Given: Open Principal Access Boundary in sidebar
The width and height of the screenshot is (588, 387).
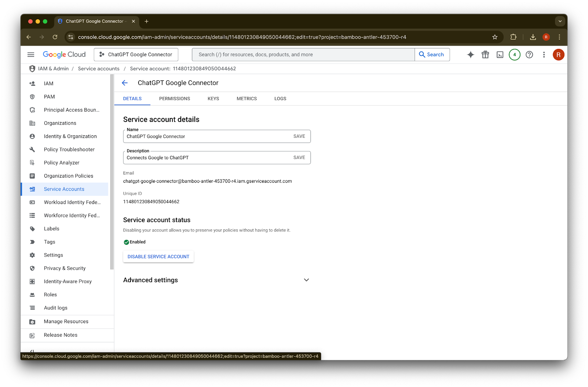Looking at the screenshot, I should [65, 110].
